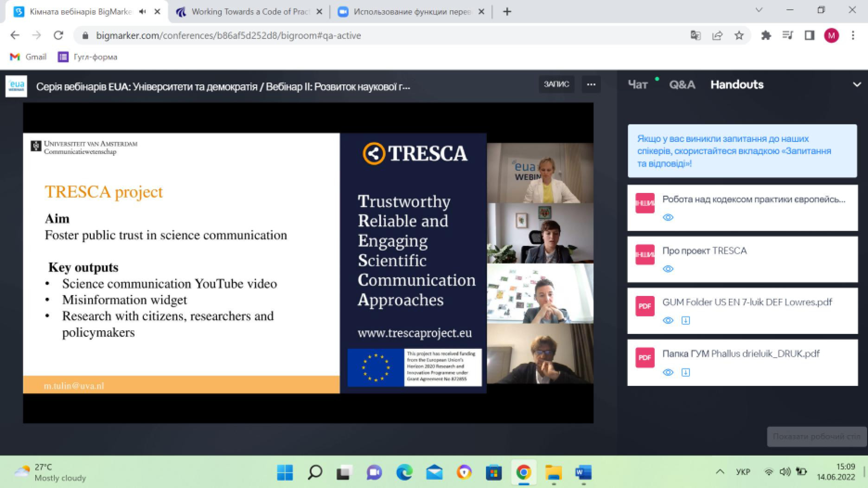The height and width of the screenshot is (488, 868).
Task: Reload the BigMarker page
Action: tap(58, 36)
